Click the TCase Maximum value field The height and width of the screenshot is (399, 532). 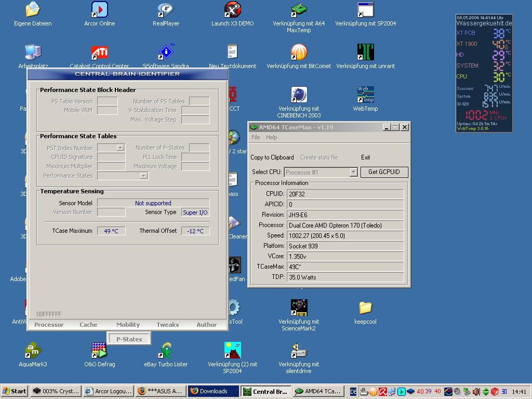point(111,231)
